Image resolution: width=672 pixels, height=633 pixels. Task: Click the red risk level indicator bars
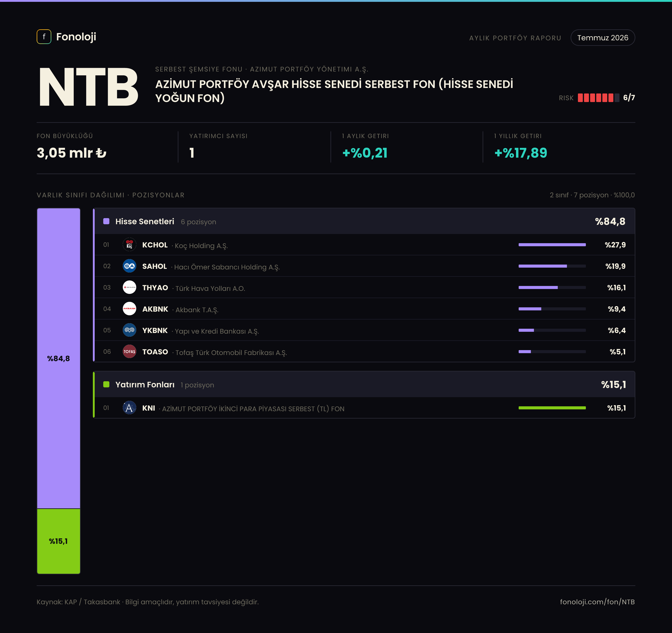click(598, 98)
